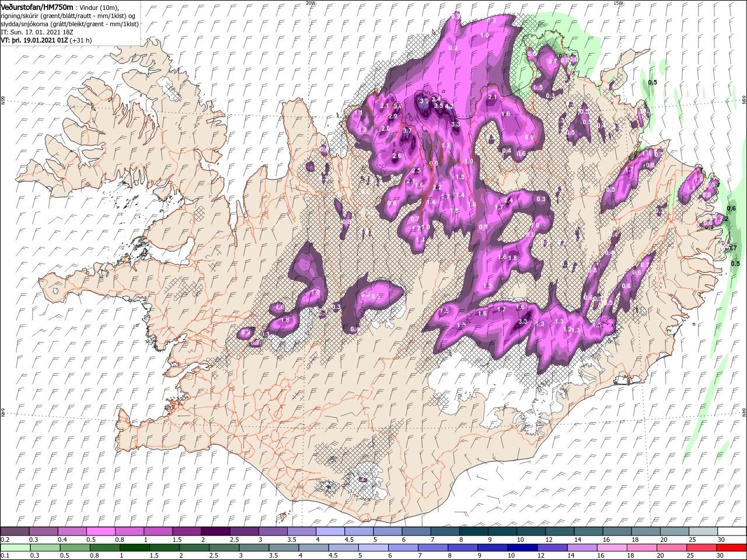Screen dimensions: 747x560
Task: Click the bright pink 0.5 snow legend swatch
Action: coord(101,531)
